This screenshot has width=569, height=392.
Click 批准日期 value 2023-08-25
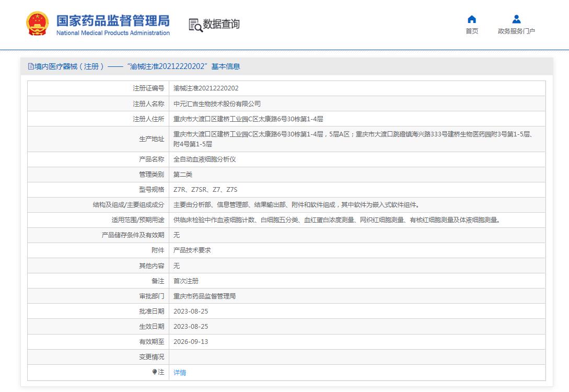click(191, 312)
